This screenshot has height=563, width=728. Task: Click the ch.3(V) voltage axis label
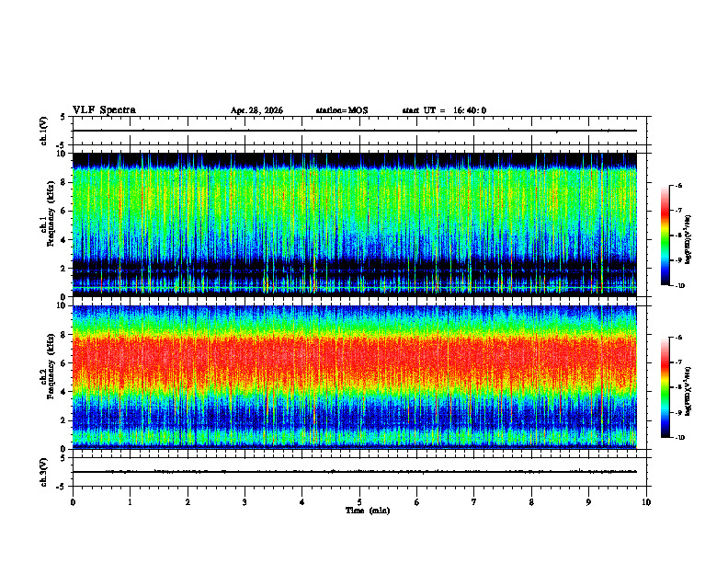click(x=44, y=472)
